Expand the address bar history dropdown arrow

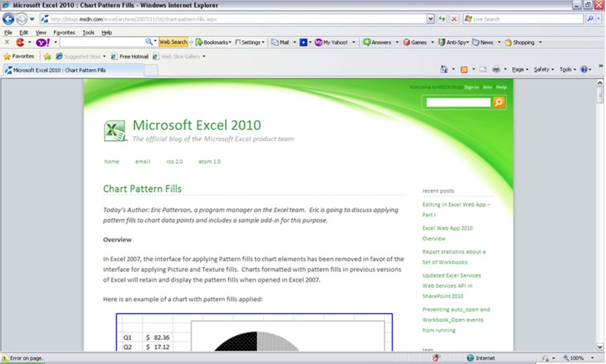tap(430, 19)
